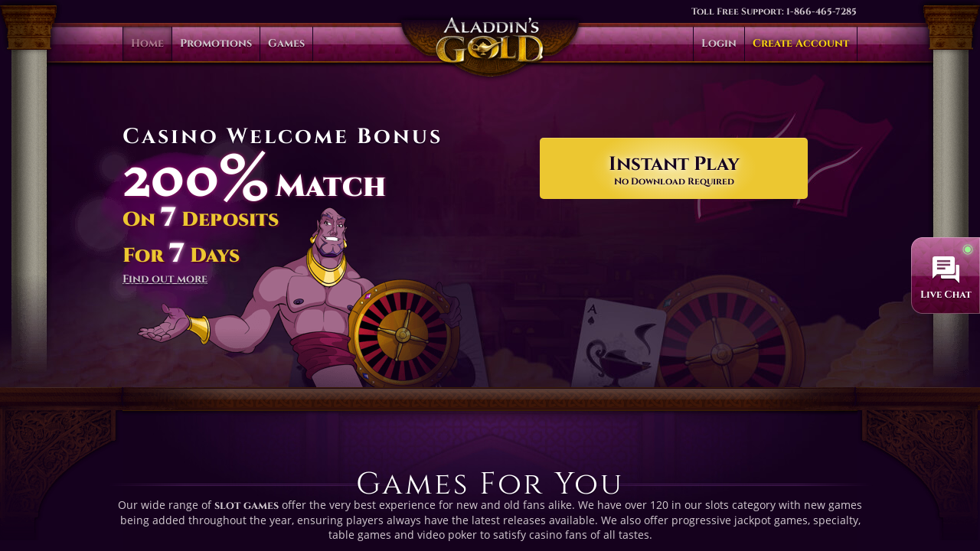This screenshot has width=980, height=551.
Task: Launch Instant Play with no download
Action: [x=674, y=168]
